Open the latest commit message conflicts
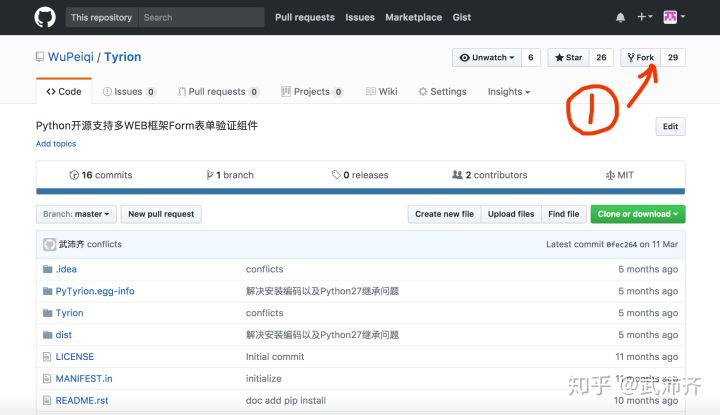This screenshot has height=415, width=720. coord(104,244)
